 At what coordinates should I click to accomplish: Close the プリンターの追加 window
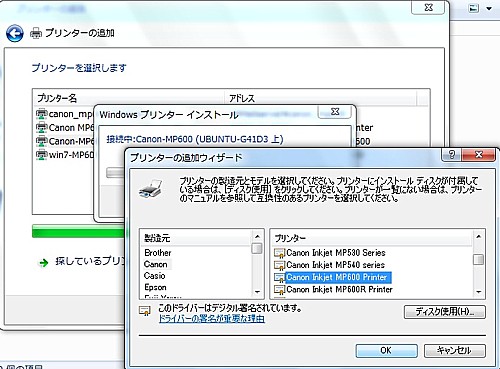(428, 7)
